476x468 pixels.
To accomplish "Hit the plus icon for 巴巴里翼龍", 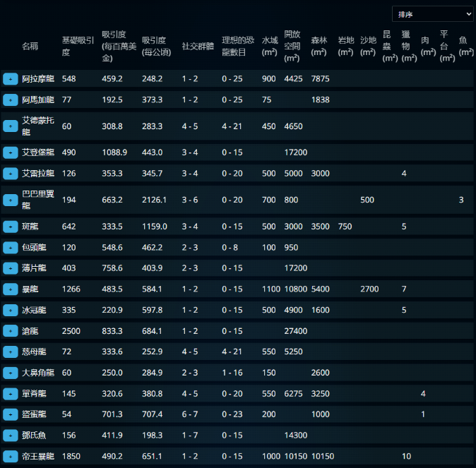I will 10,200.
